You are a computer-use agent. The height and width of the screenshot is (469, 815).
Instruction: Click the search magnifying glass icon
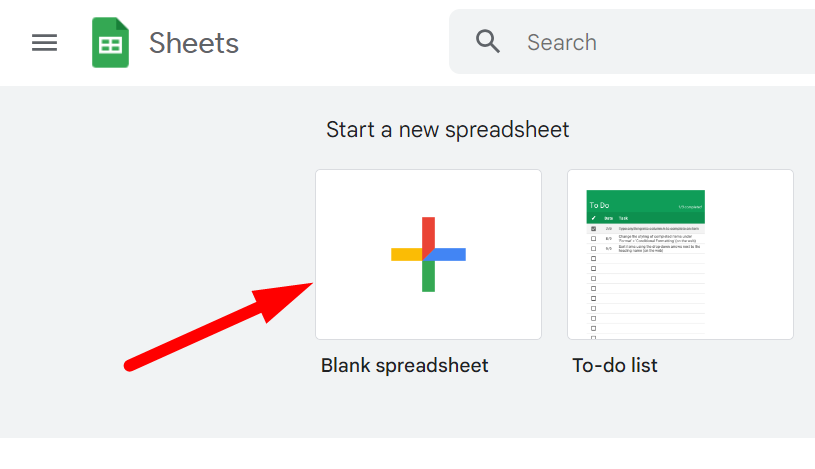pyautogui.click(x=487, y=42)
